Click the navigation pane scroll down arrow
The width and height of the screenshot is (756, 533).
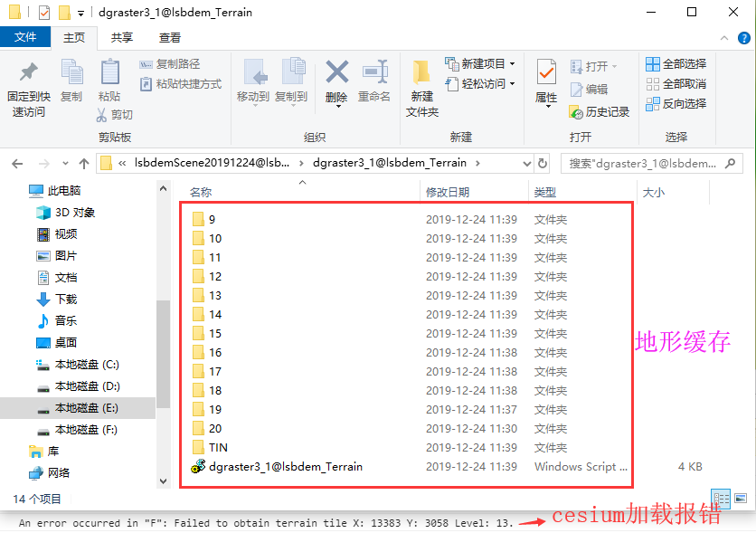coord(164,481)
